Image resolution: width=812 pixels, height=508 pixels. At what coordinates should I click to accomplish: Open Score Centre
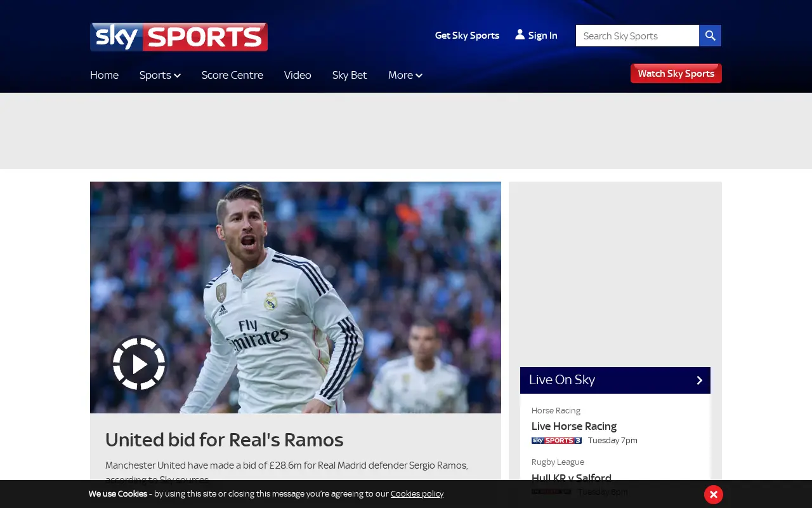[232, 75]
